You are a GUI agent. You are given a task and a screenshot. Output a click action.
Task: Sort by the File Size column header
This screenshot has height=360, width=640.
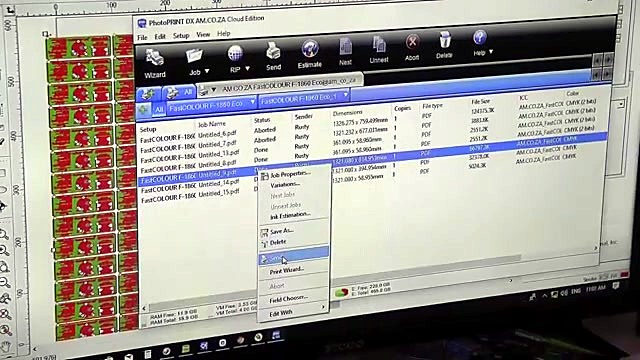[x=480, y=102]
